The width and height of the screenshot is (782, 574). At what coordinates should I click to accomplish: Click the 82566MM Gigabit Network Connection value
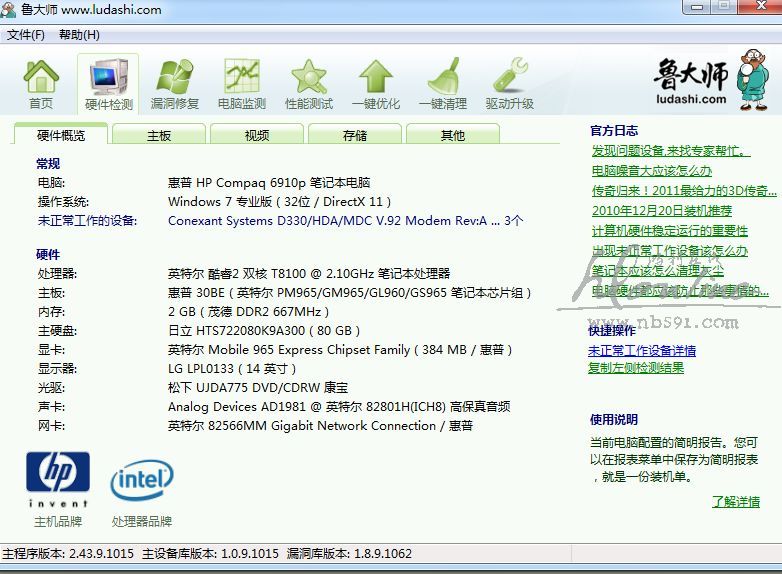click(320, 425)
